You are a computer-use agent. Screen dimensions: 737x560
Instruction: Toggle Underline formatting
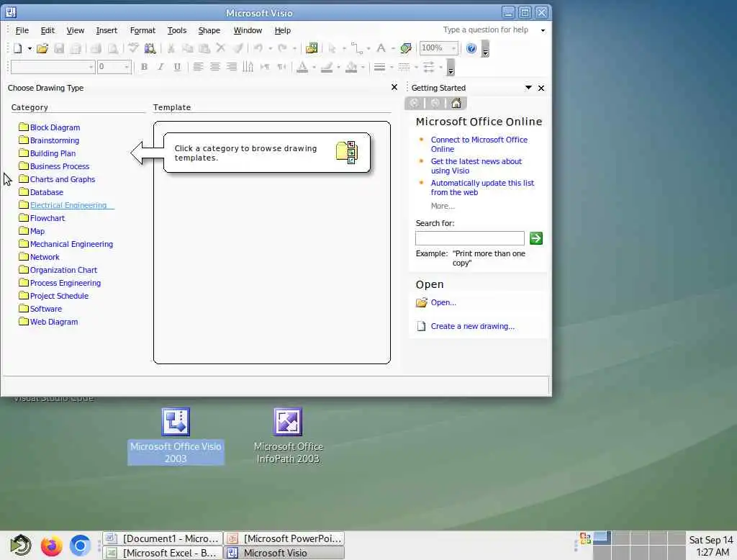coord(177,67)
